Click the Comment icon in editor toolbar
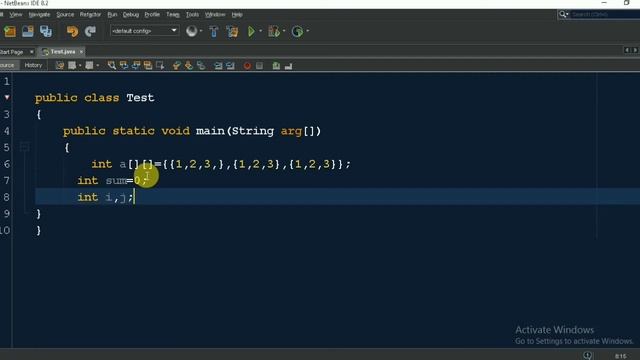Image resolution: width=640 pixels, height=360 pixels. click(276, 65)
